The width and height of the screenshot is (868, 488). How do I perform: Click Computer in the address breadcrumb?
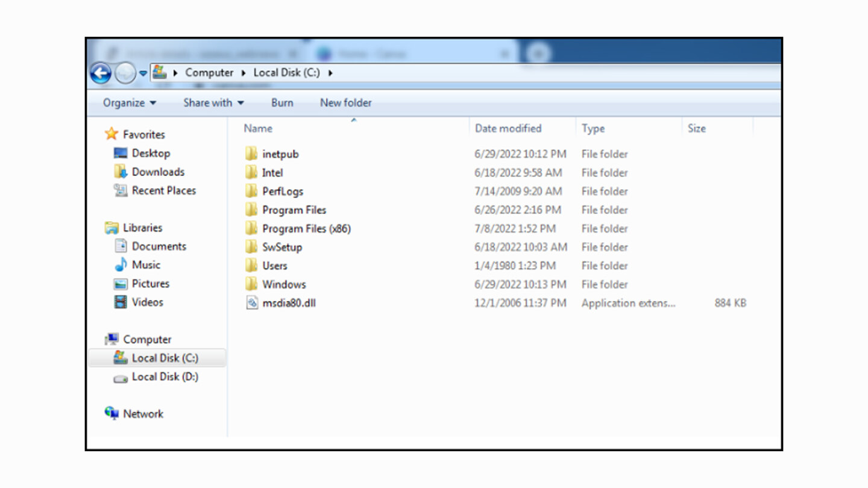tap(209, 72)
